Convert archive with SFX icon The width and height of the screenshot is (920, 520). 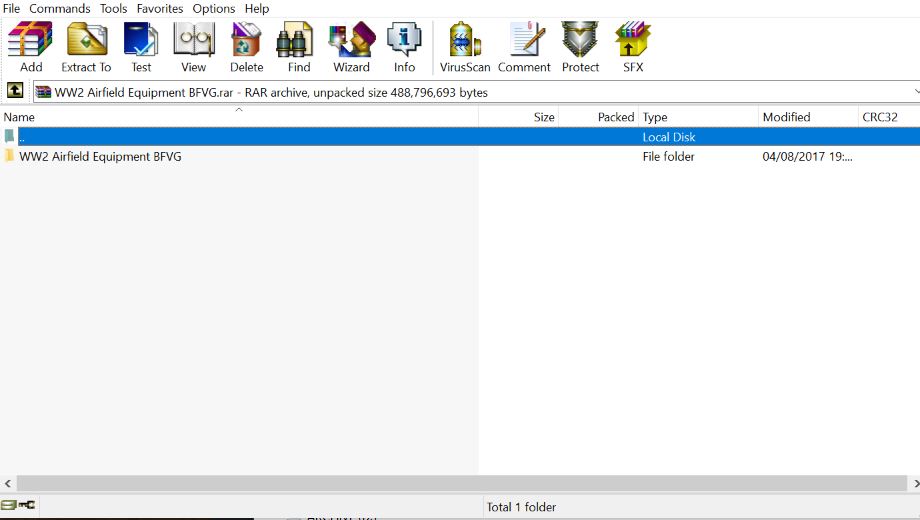coord(633,47)
